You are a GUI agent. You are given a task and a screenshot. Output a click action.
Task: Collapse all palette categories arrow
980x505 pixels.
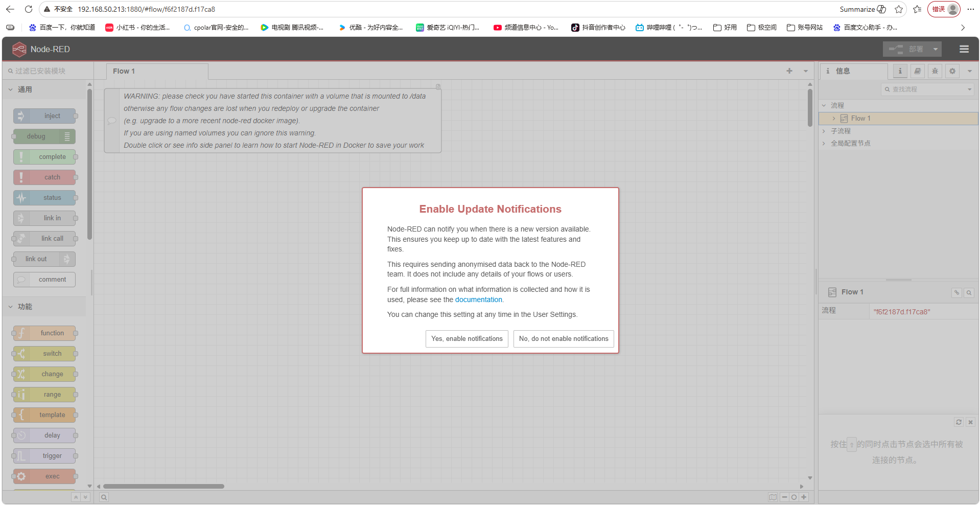coord(76,497)
